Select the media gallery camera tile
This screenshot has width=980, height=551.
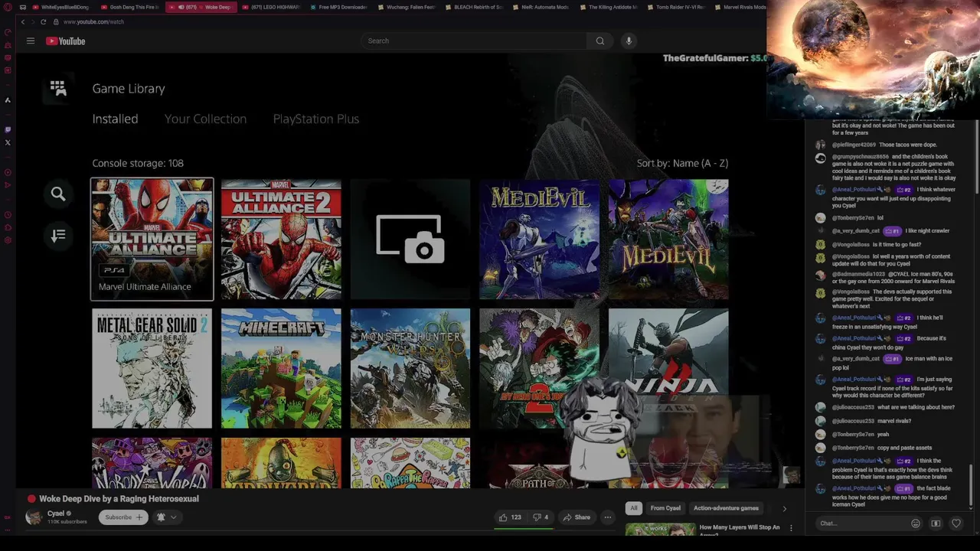(410, 240)
